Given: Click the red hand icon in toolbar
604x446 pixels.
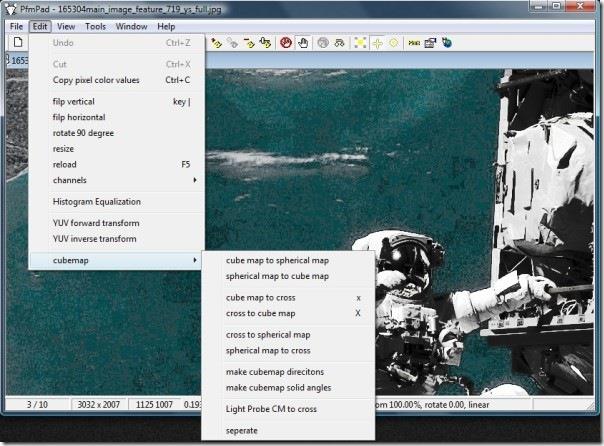Looking at the screenshot, I should tap(285, 43).
